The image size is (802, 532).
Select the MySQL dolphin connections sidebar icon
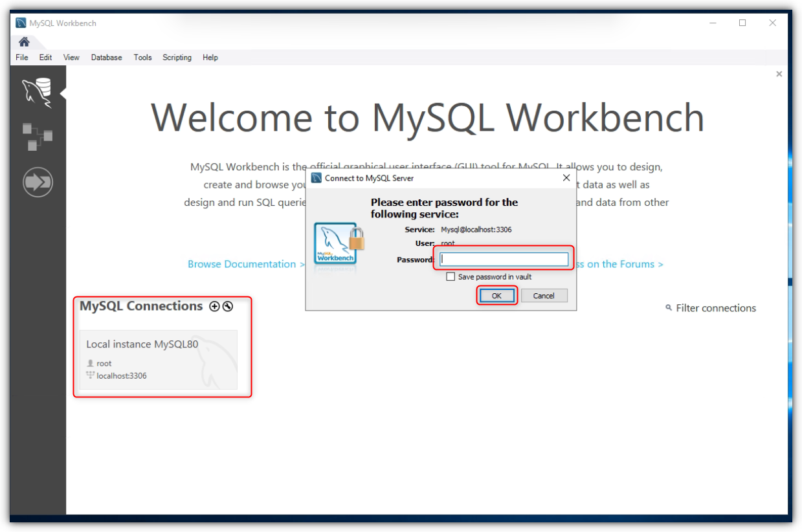coord(37,93)
